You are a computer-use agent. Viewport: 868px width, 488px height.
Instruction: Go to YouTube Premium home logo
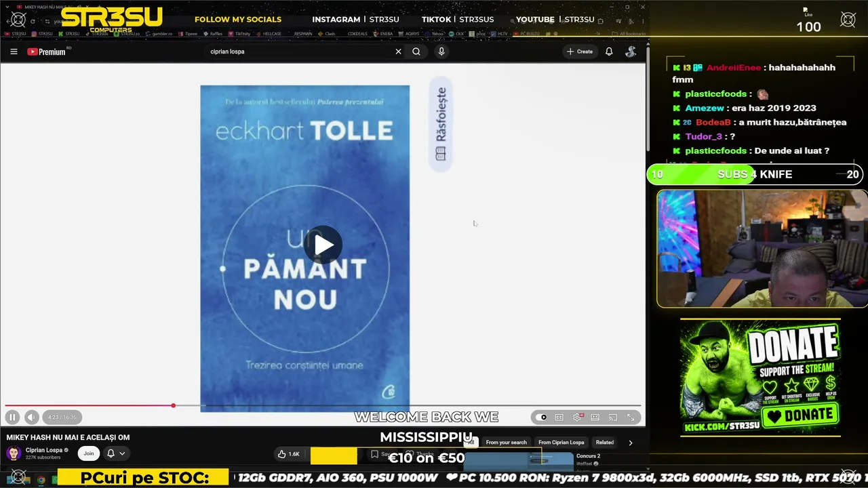[46, 52]
